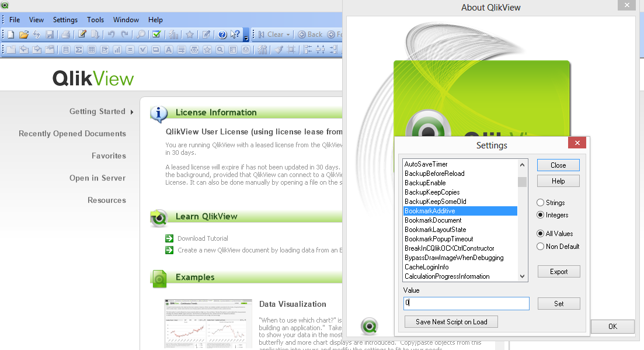Select BookmarkDocument in settings list

(x=460, y=220)
